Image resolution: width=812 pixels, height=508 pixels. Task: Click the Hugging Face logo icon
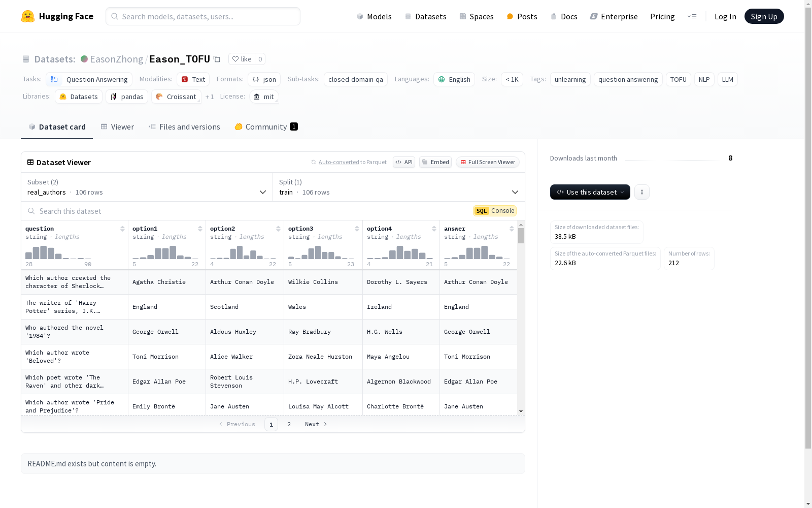28,16
